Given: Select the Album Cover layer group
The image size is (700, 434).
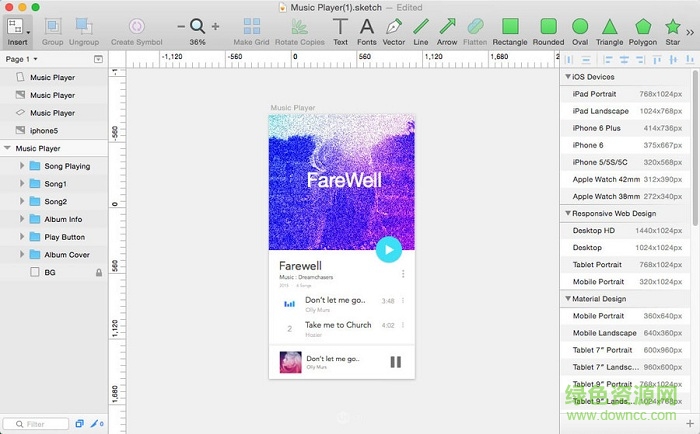Looking at the screenshot, I should pyautogui.click(x=66, y=255).
